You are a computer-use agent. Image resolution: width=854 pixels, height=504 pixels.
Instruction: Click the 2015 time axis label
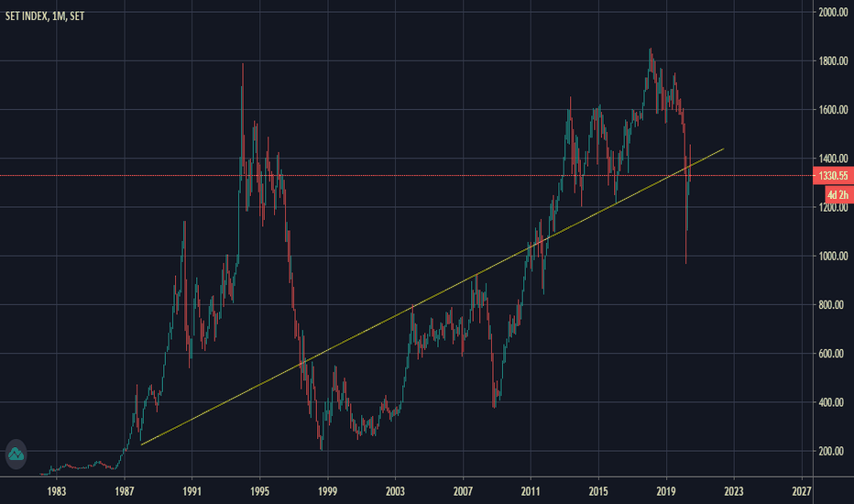click(598, 491)
